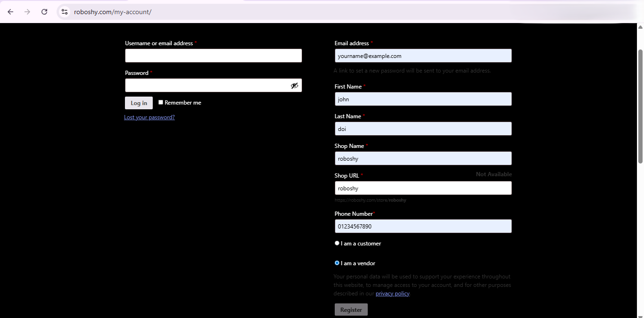
Task: Select the 'I am a customer' option
Action: [x=337, y=243]
